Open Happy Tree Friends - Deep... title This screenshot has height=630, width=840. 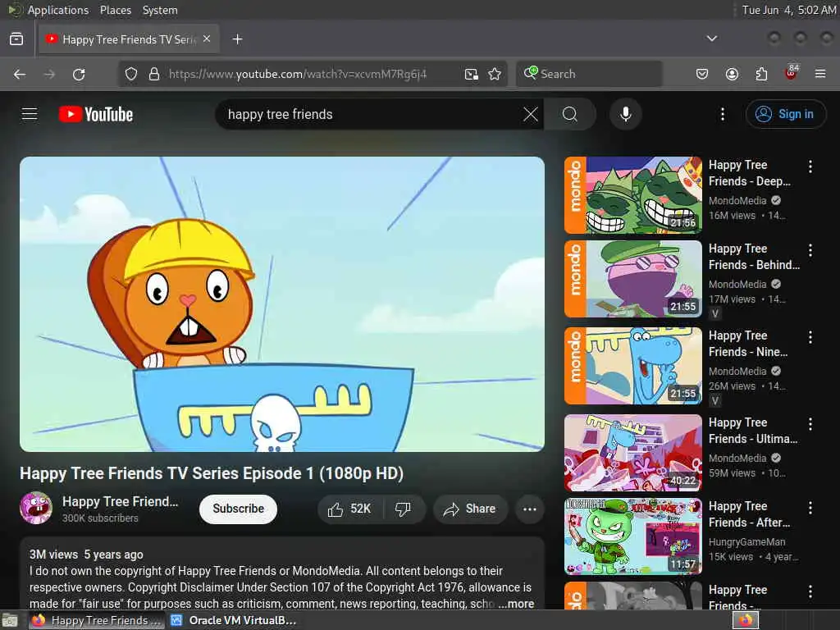pos(750,173)
